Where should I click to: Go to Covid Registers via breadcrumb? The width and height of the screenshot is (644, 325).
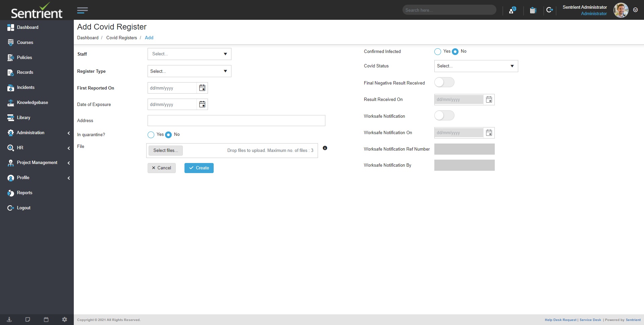click(x=121, y=38)
